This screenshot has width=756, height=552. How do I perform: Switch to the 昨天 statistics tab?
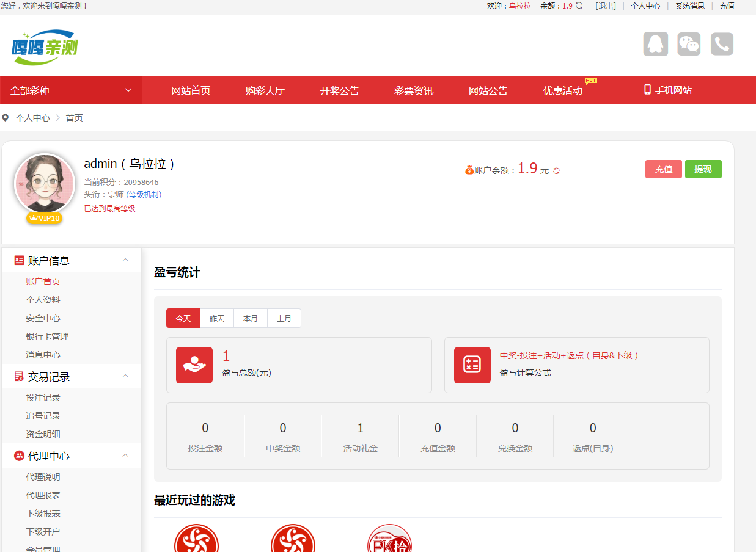217,319
